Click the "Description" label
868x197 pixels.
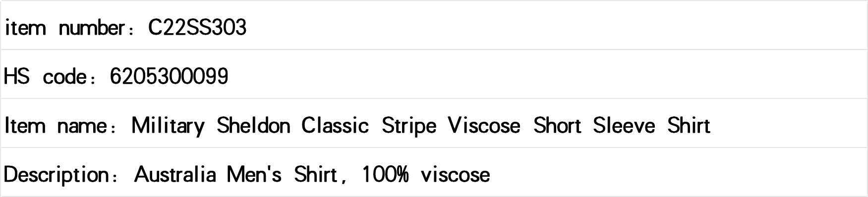coord(57,175)
